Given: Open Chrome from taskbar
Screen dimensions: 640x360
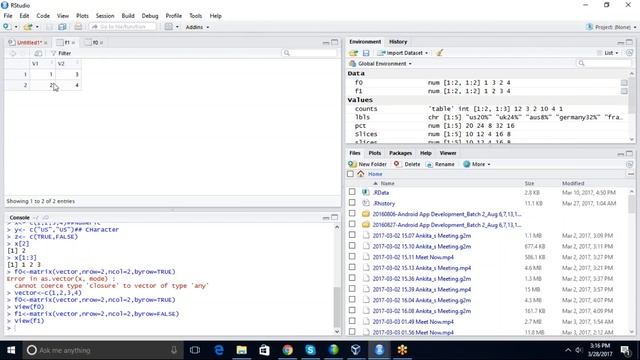Looking at the screenshot, I should tap(287, 350).
